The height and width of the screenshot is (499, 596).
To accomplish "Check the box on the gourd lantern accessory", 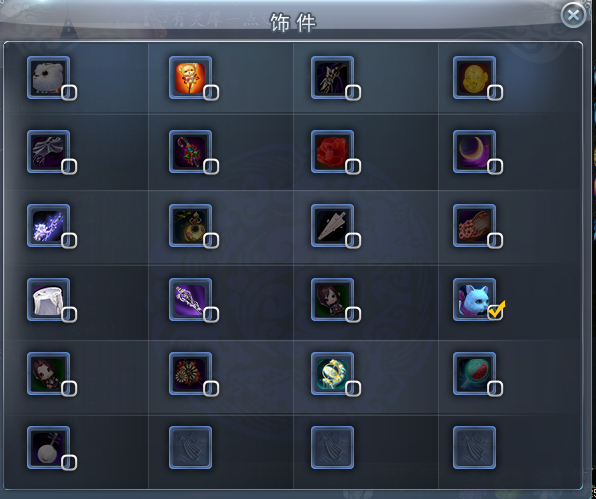I will coord(211,241).
